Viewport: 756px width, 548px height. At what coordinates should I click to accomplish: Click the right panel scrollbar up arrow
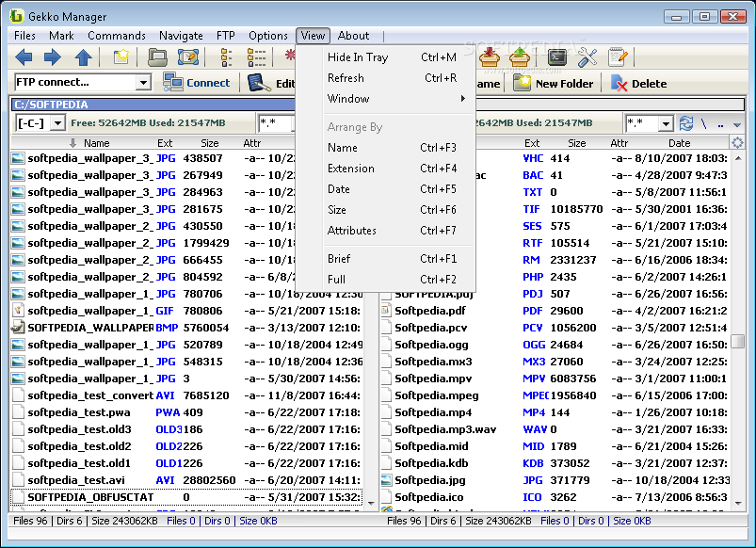click(738, 158)
